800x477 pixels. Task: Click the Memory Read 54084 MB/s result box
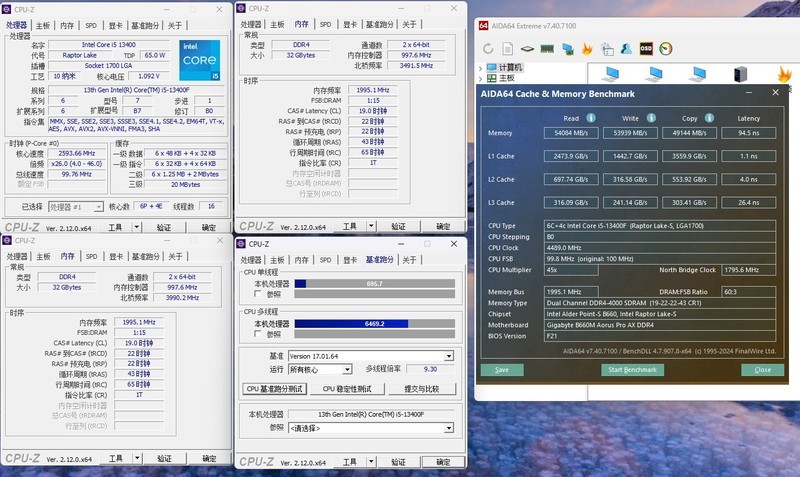[x=571, y=133]
